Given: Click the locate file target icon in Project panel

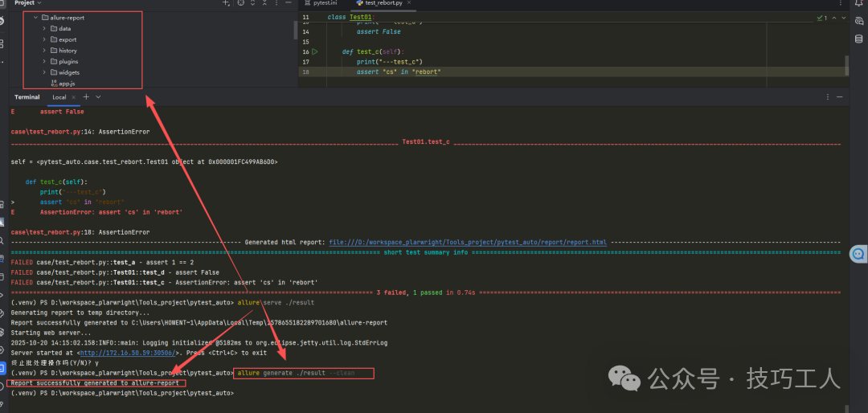Looking at the screenshot, I should pos(240,4).
